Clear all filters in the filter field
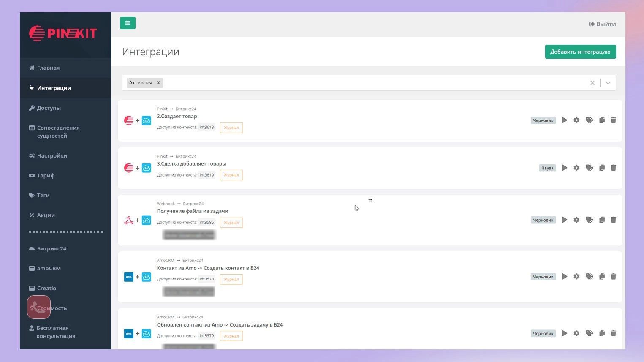644x362 pixels. [592, 83]
